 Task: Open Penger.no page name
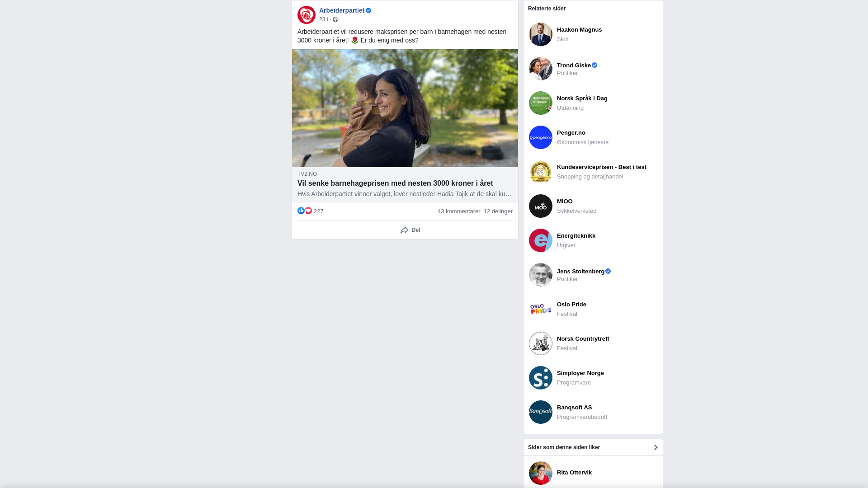coord(571,132)
